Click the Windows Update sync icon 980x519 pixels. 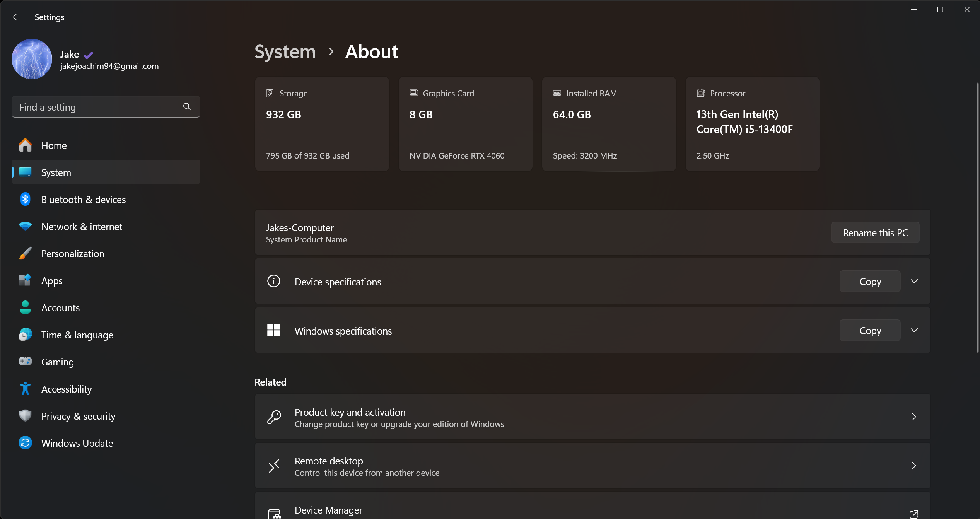[x=25, y=443]
